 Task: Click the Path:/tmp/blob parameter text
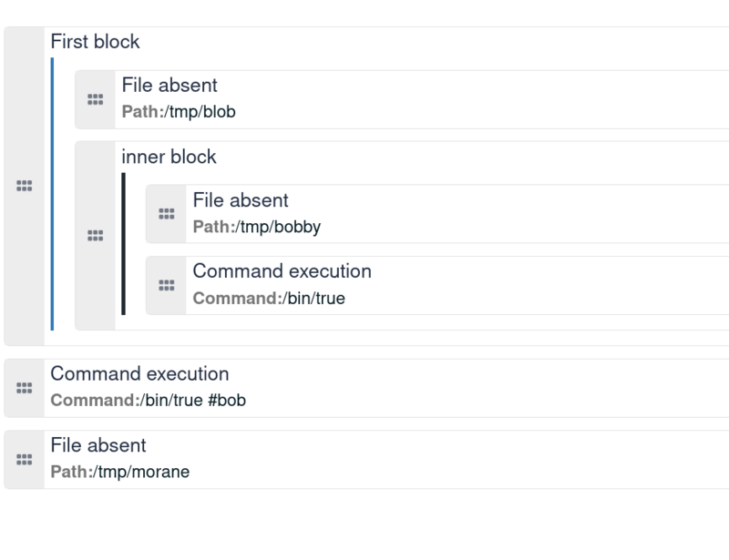179,111
